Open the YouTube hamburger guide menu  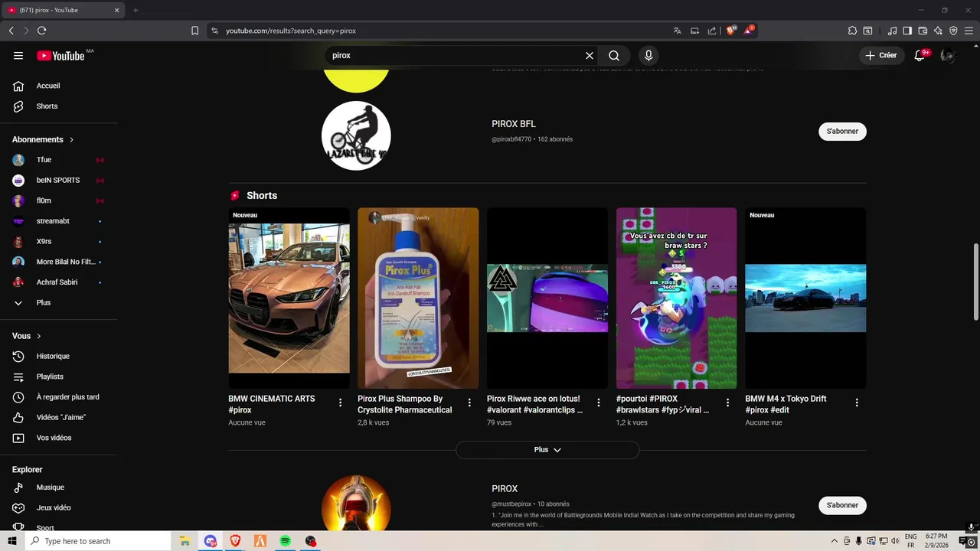coord(18,55)
